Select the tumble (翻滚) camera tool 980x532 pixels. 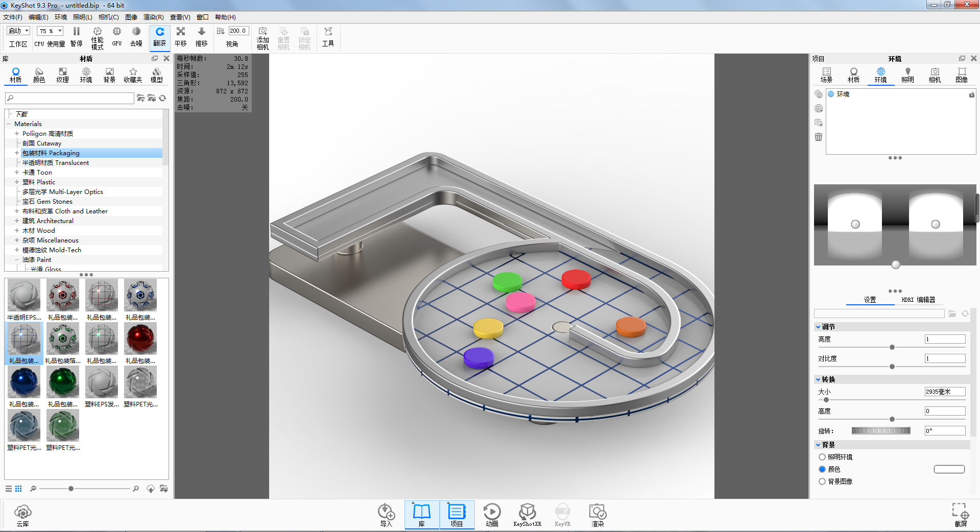pyautogui.click(x=160, y=37)
